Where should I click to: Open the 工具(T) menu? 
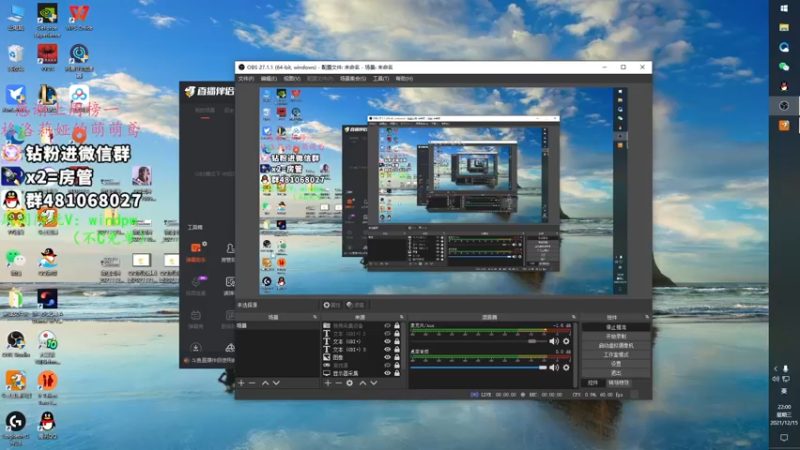tap(381, 79)
